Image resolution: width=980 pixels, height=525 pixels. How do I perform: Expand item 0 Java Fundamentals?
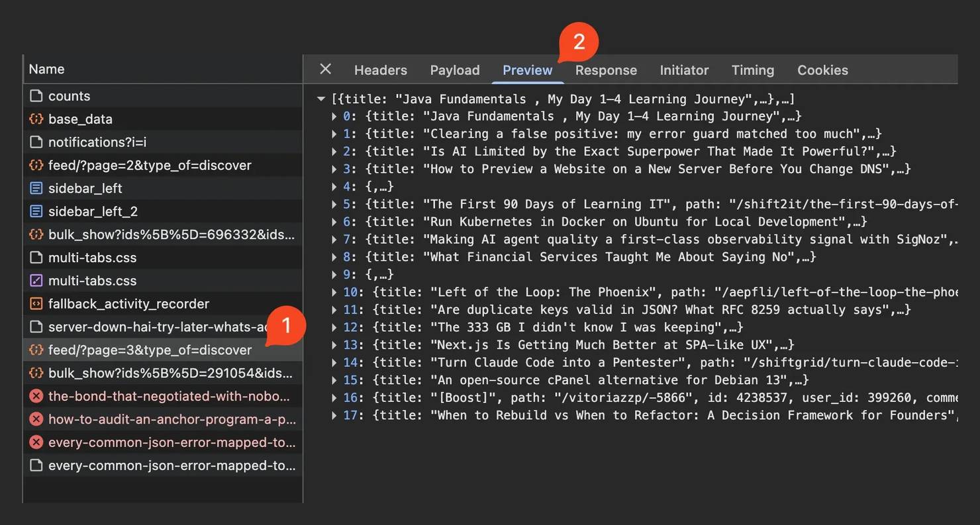click(x=334, y=117)
